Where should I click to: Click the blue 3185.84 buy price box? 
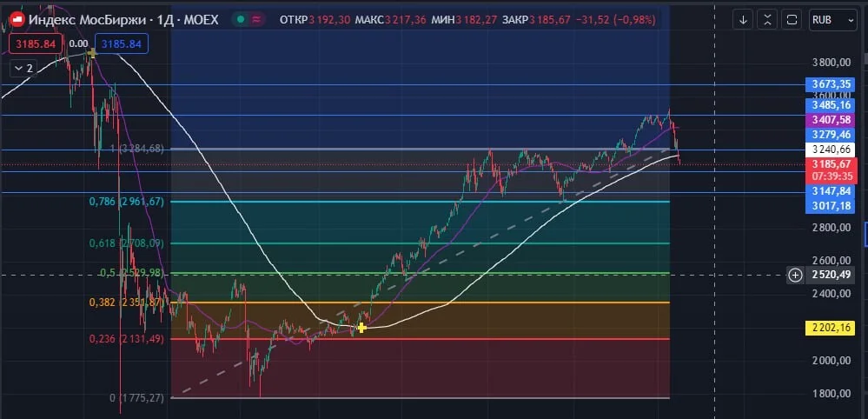122,43
